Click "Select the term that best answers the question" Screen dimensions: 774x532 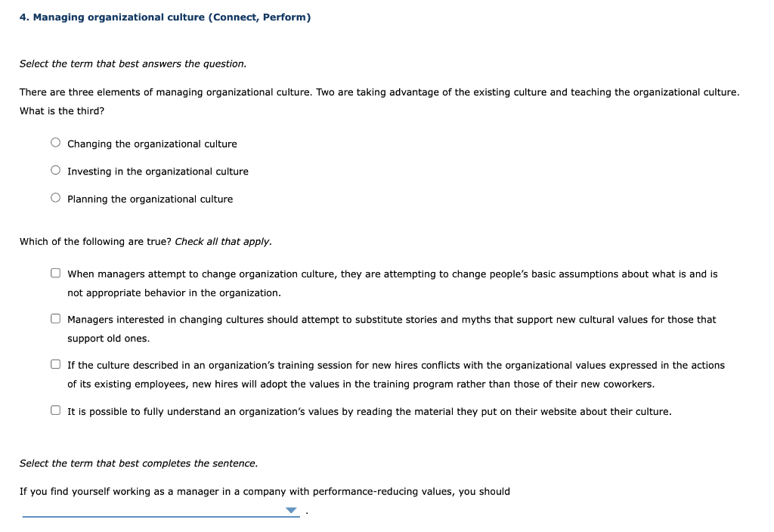coord(132,63)
